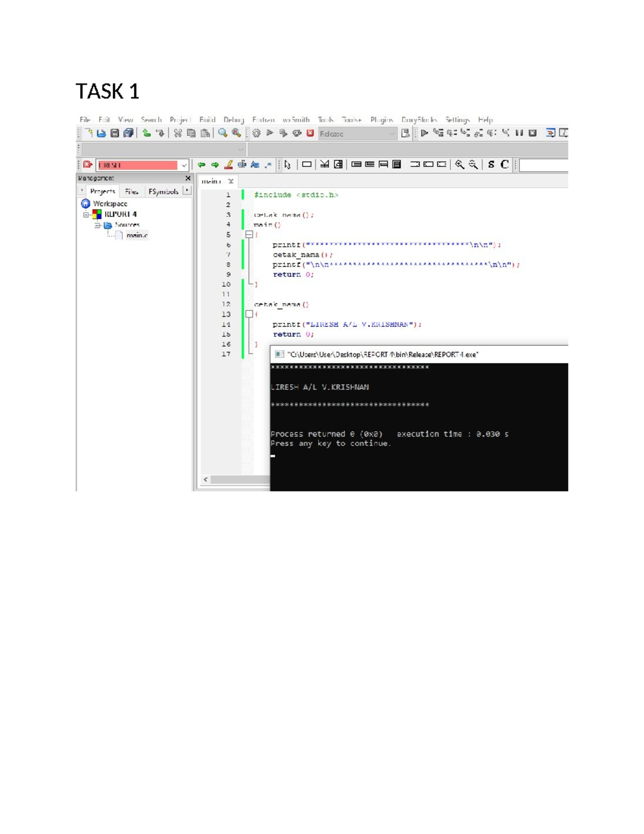
Task: Open the Search menu
Action: 151,120
